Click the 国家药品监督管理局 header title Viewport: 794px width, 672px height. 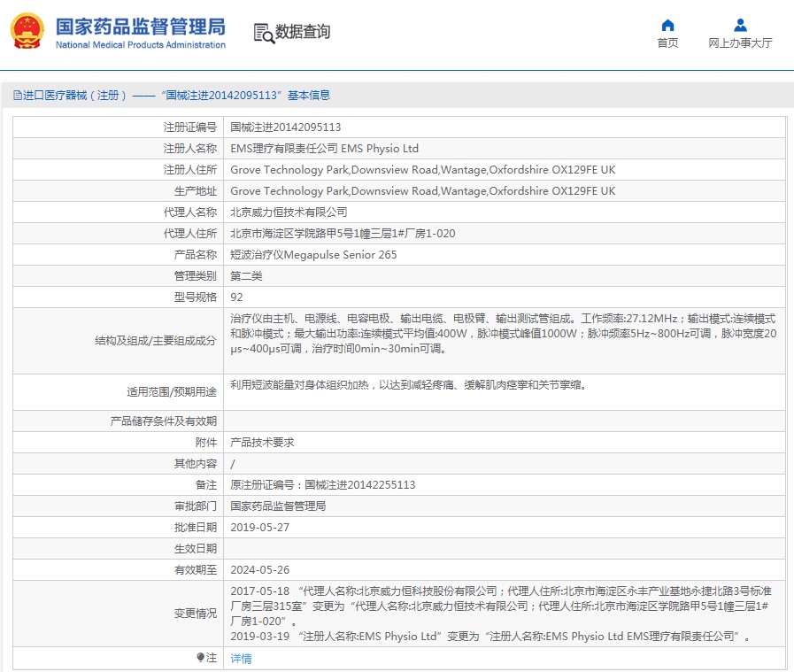pos(140,27)
